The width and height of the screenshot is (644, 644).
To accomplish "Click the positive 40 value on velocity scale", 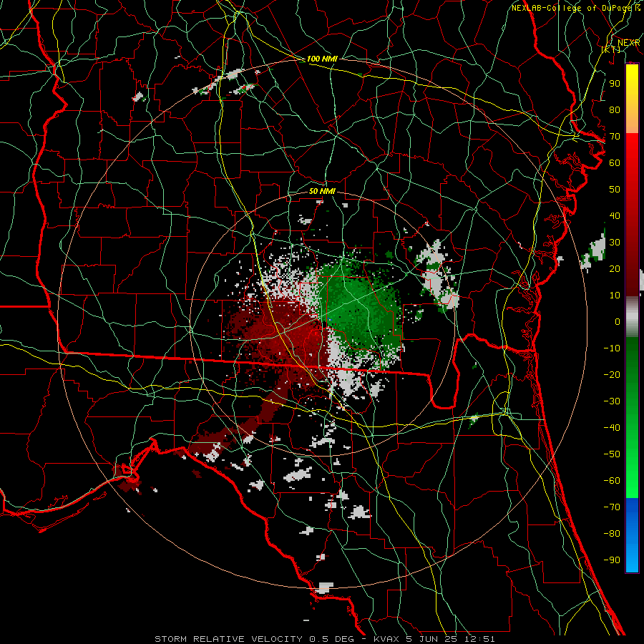I will [x=615, y=216].
